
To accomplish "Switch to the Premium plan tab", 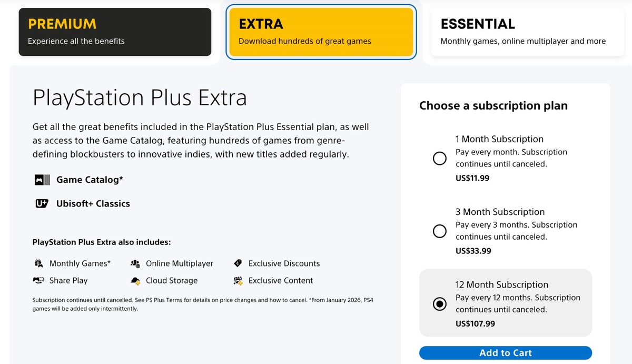I will (x=115, y=32).
